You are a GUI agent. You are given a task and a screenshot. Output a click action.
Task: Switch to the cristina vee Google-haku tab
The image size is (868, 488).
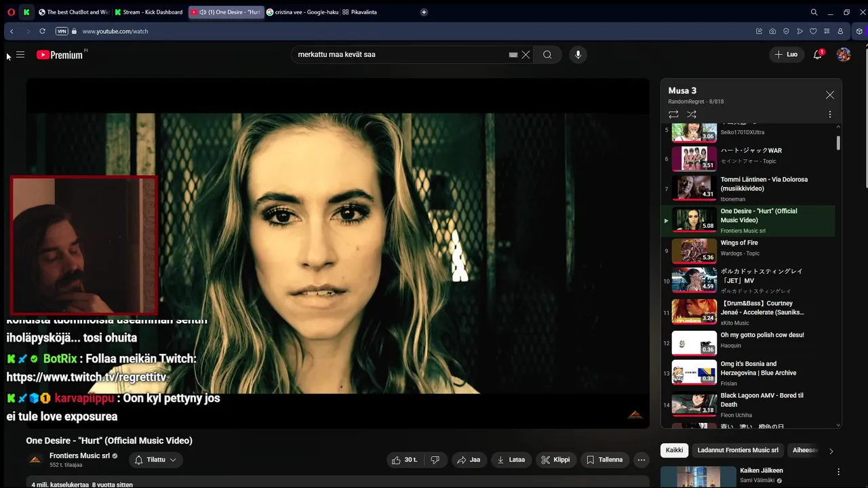302,12
